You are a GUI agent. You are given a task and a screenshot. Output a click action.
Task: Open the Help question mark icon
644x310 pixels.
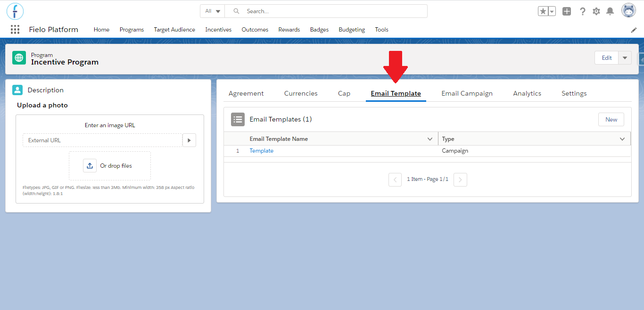click(x=583, y=11)
